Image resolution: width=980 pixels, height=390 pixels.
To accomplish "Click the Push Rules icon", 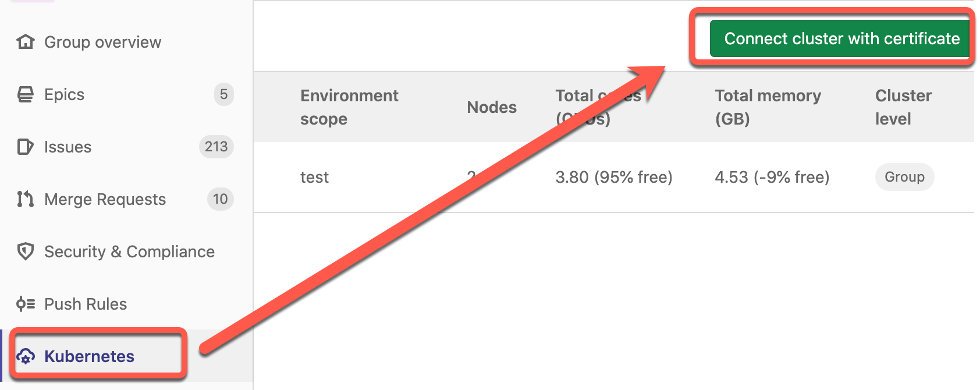I will (x=26, y=304).
